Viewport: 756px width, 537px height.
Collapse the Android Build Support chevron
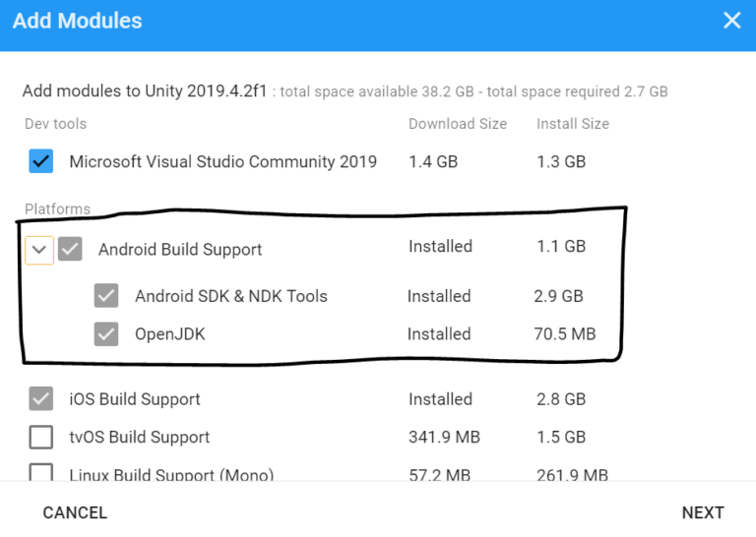coord(39,250)
